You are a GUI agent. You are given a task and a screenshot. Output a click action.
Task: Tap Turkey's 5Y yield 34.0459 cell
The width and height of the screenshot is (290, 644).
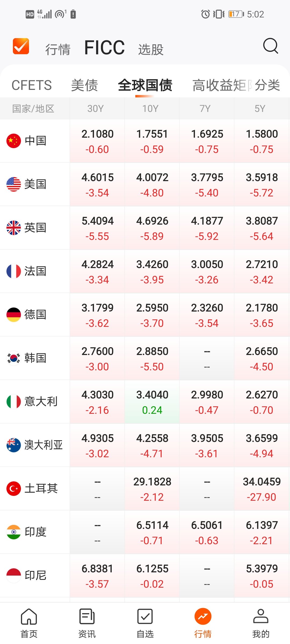pos(262,489)
